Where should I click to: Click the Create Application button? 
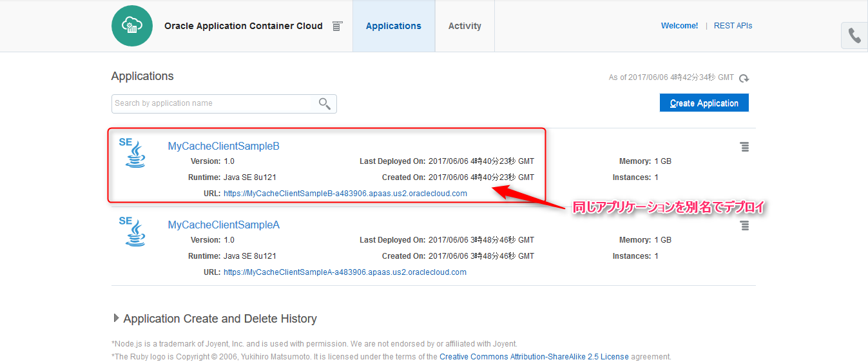[704, 103]
